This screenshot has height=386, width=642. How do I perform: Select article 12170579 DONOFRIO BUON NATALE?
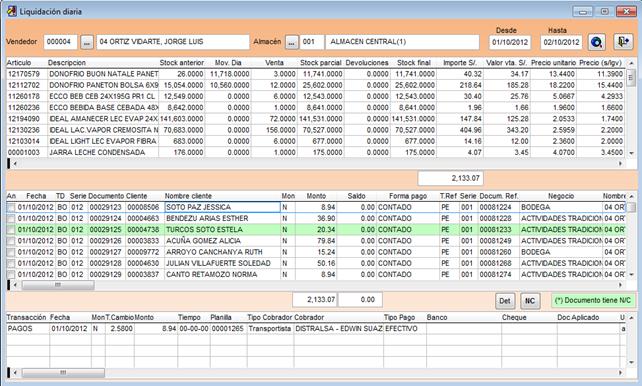(315, 74)
